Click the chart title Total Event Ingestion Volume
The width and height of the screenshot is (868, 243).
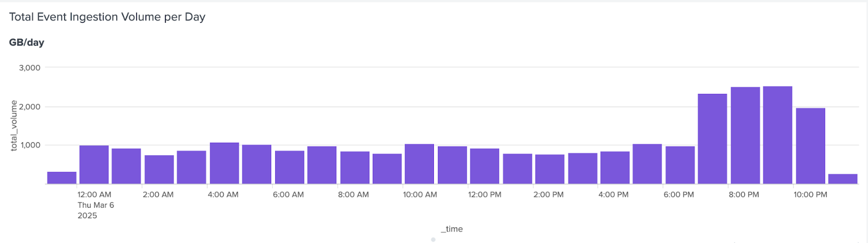point(107,17)
